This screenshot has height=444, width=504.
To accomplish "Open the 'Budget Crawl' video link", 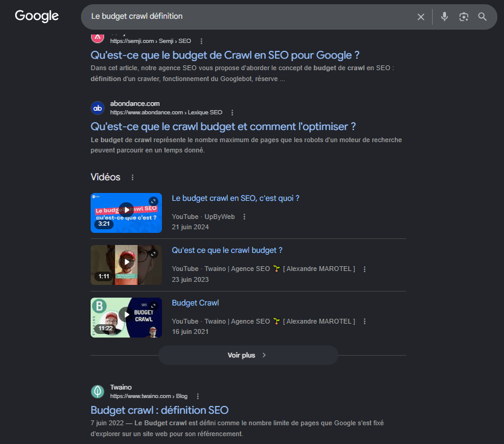I will (195, 303).
